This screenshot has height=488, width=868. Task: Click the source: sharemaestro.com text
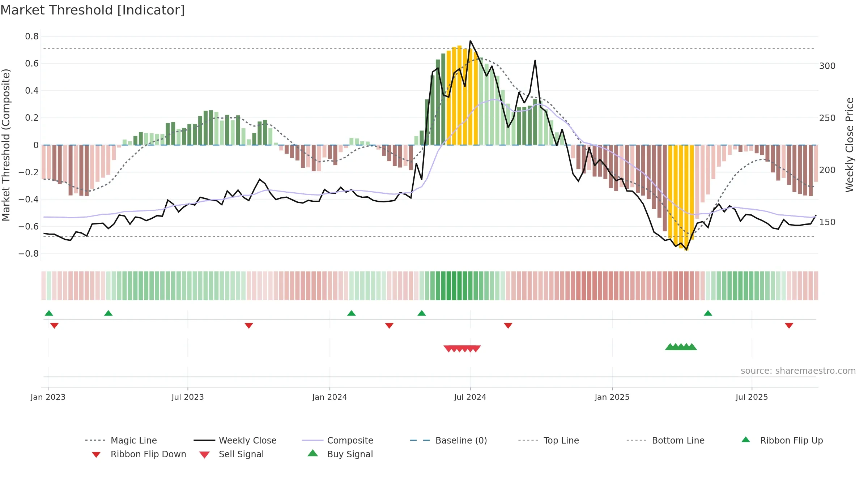pyautogui.click(x=798, y=371)
